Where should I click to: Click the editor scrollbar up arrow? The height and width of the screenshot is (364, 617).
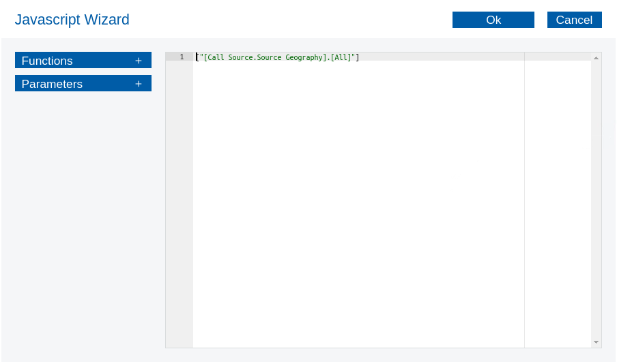596,58
